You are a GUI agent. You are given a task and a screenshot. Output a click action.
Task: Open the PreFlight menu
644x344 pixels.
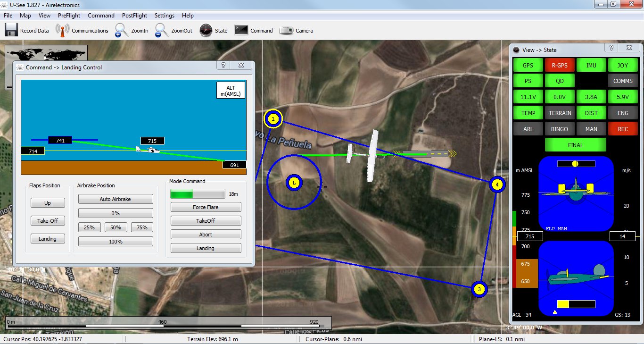69,16
